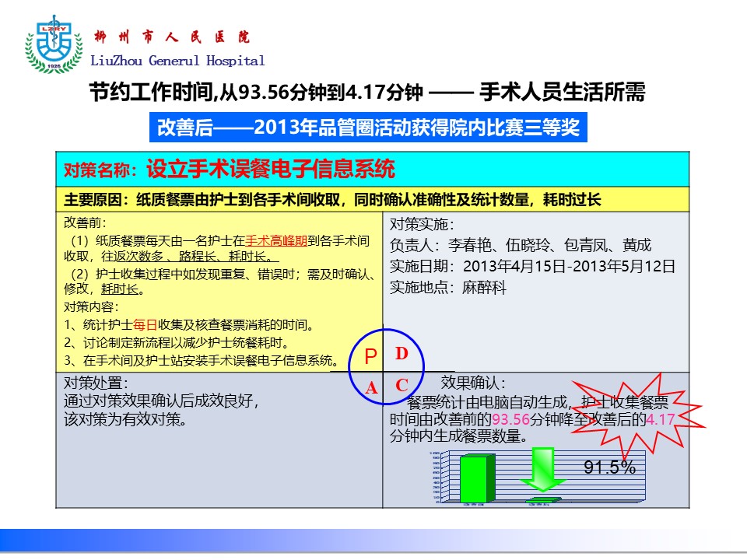Click the 91.5% percentage label

[610, 467]
